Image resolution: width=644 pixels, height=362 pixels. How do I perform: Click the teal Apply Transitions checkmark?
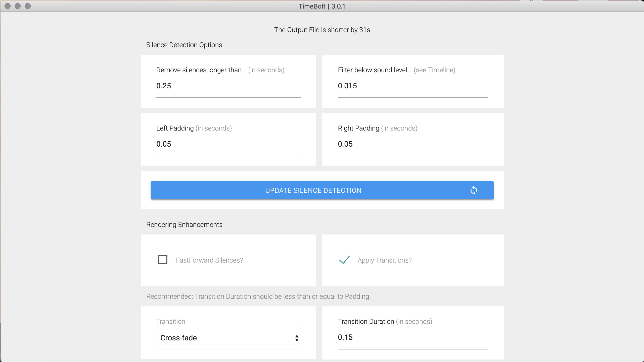[x=344, y=260]
